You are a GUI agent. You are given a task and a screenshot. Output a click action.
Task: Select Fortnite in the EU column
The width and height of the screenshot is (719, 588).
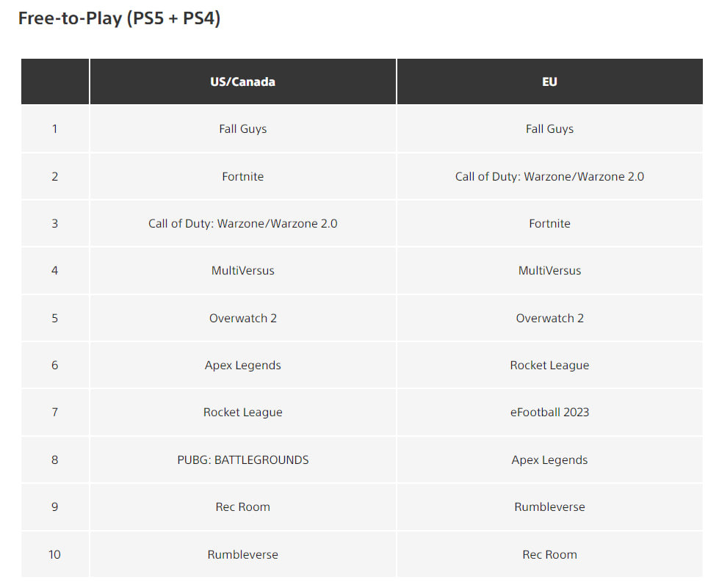549,224
